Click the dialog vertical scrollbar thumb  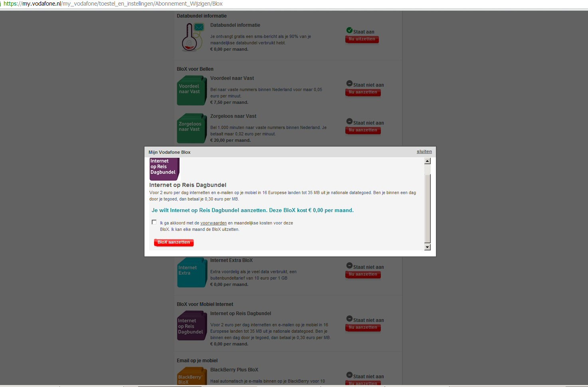click(x=428, y=208)
